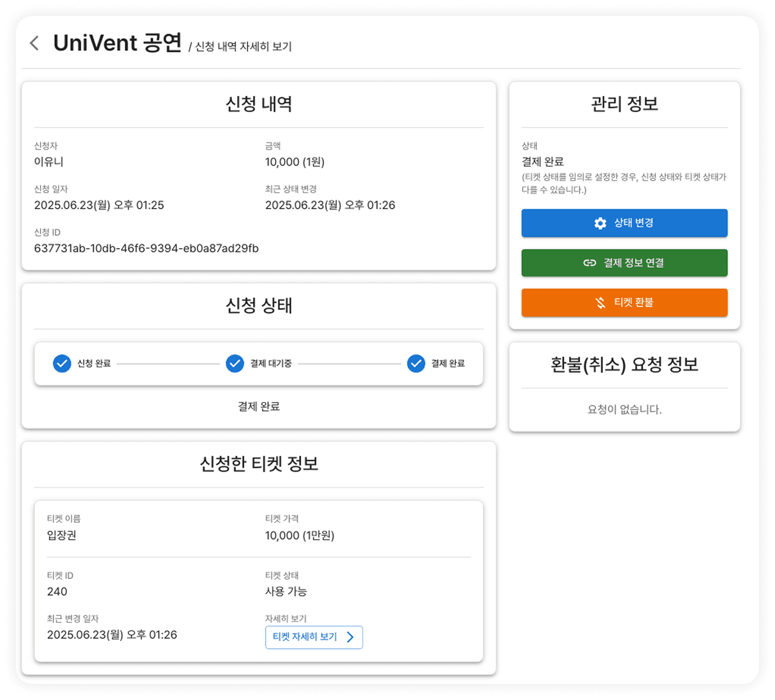Open 티켓 자세히 보기 link text
The image size is (775, 700).
point(305,637)
